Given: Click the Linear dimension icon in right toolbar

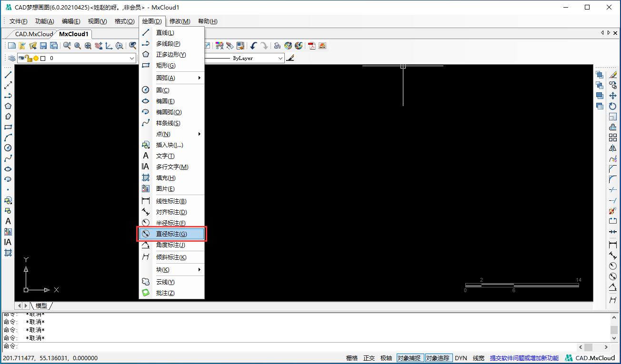Looking at the screenshot, I should 613,245.
